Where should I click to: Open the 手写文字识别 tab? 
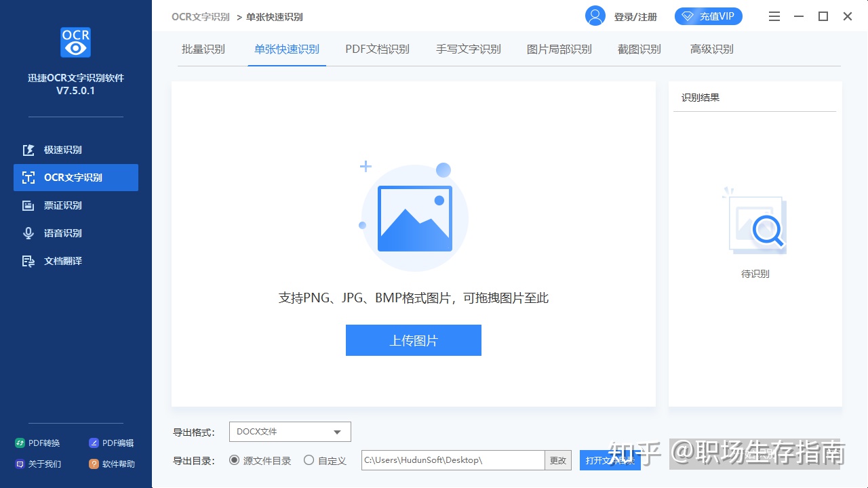pos(468,49)
